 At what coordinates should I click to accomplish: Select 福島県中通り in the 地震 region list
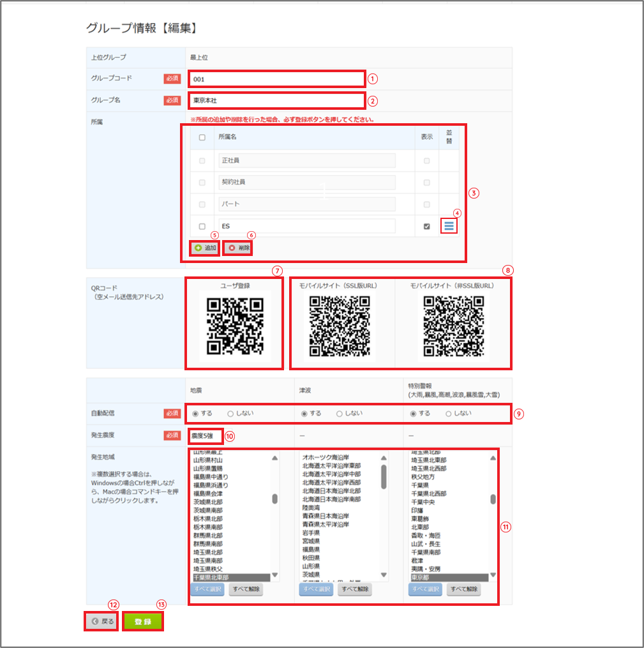[x=211, y=477]
